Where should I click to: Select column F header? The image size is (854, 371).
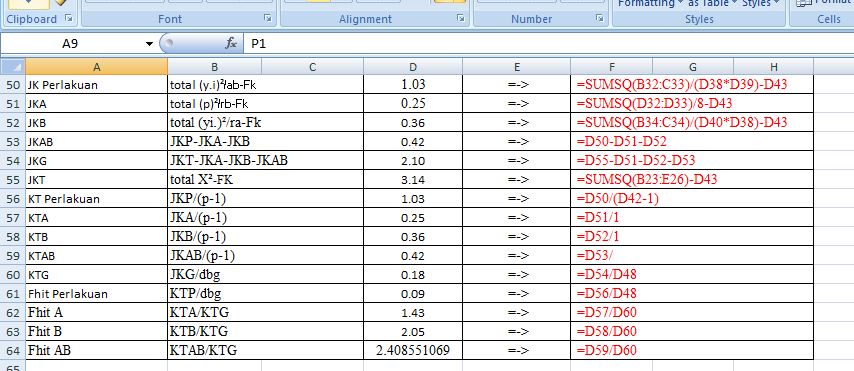[612, 67]
